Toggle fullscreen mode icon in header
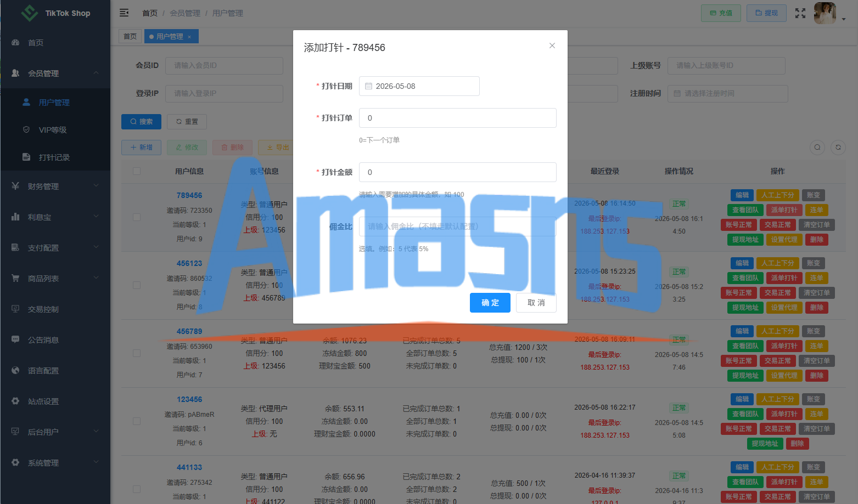This screenshot has width=858, height=504. coord(800,13)
